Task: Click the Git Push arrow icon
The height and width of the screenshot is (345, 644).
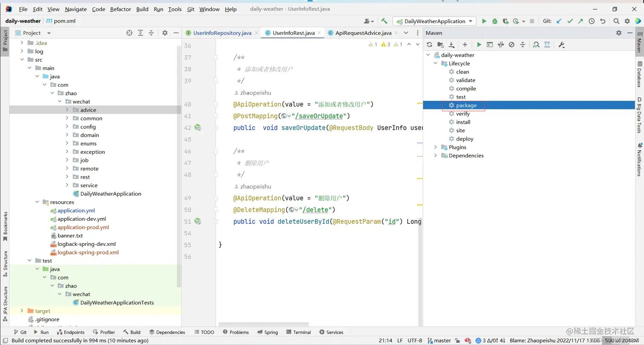Action: (x=581, y=21)
